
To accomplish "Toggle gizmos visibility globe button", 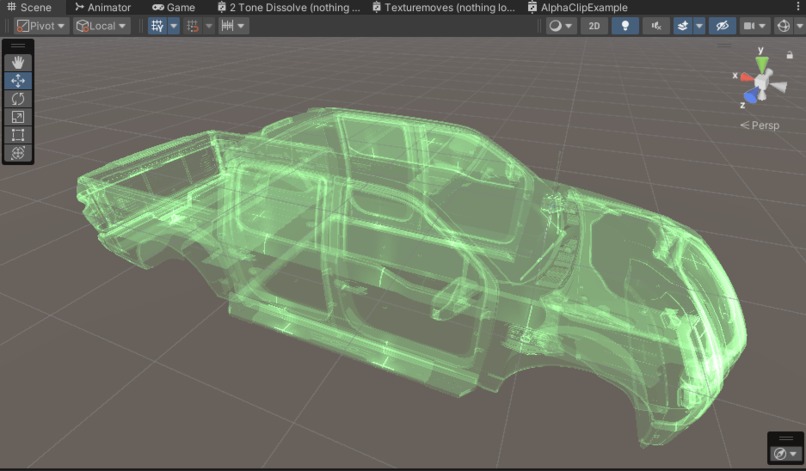I will click(783, 26).
